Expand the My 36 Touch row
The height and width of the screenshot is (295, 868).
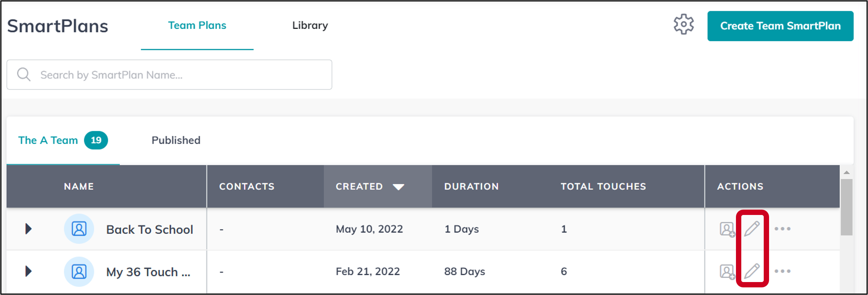click(x=28, y=271)
